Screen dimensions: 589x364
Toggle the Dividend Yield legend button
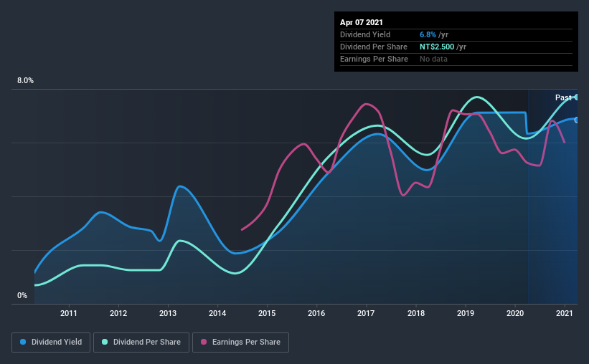51,343
